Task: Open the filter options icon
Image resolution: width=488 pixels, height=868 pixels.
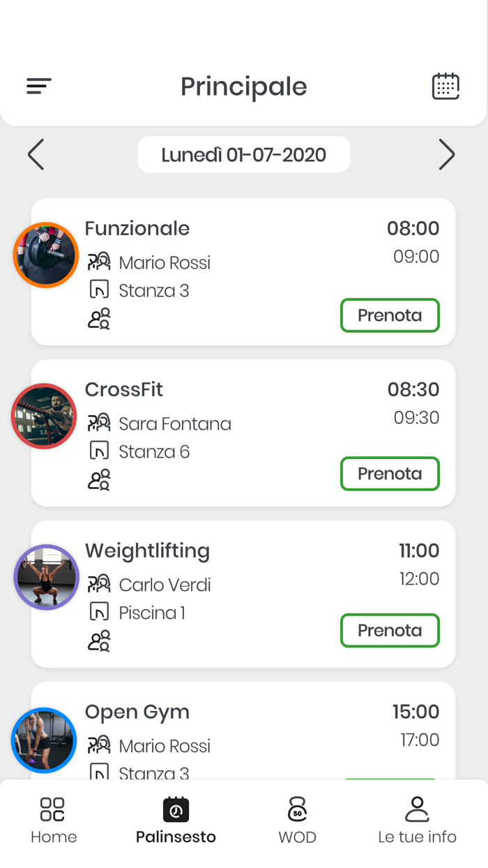Action: [x=38, y=86]
